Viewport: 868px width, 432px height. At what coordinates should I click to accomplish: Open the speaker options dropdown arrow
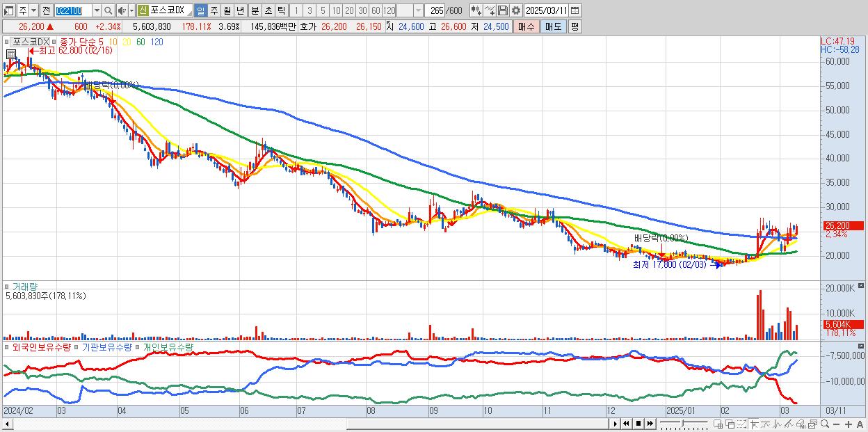131,10
